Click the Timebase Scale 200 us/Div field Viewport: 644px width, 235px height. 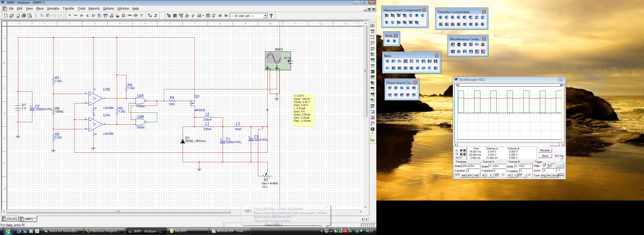(x=470, y=166)
